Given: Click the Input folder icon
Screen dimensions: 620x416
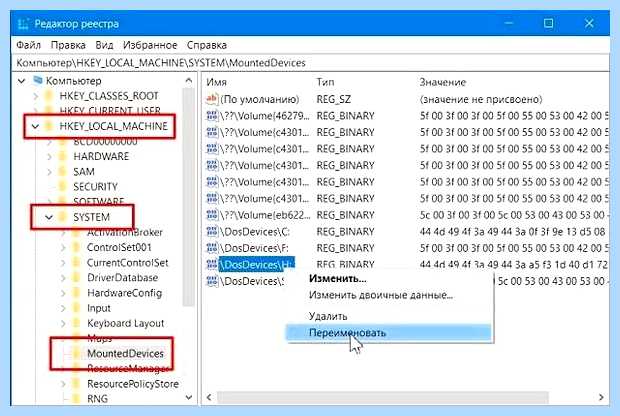Looking at the screenshot, I should click(x=76, y=308).
